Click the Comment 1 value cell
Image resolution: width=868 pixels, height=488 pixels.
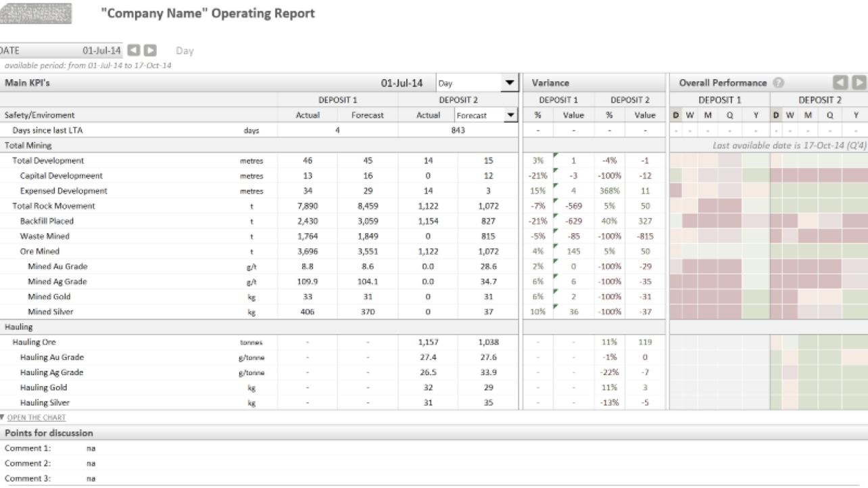tap(91, 448)
